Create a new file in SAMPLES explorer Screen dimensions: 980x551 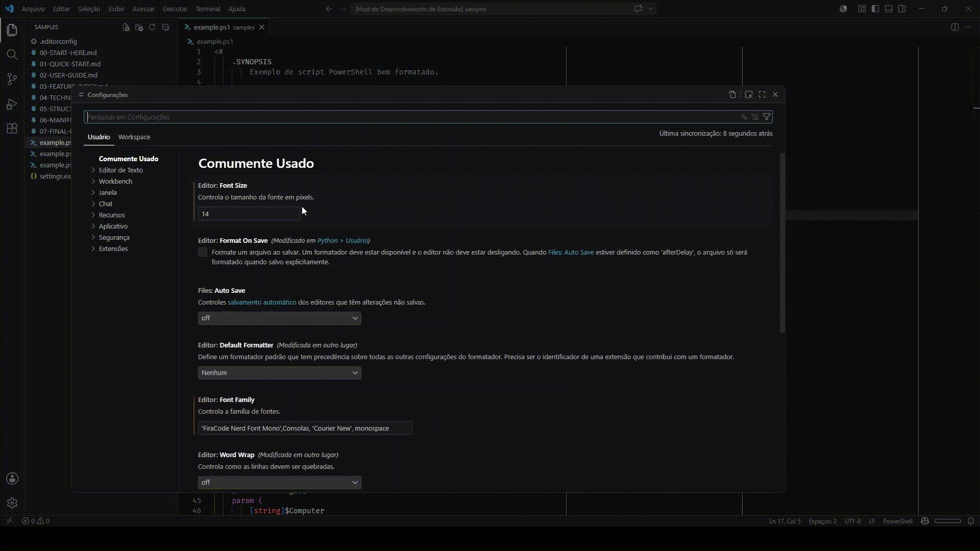coord(126,27)
